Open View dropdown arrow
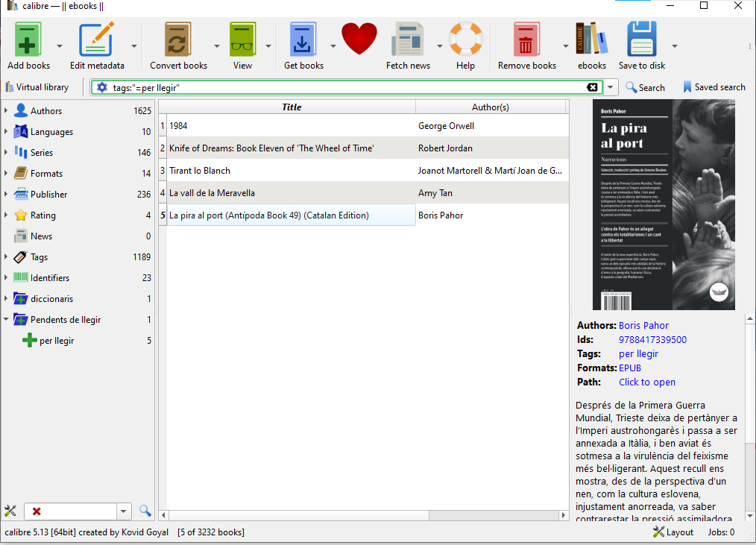 tap(268, 45)
